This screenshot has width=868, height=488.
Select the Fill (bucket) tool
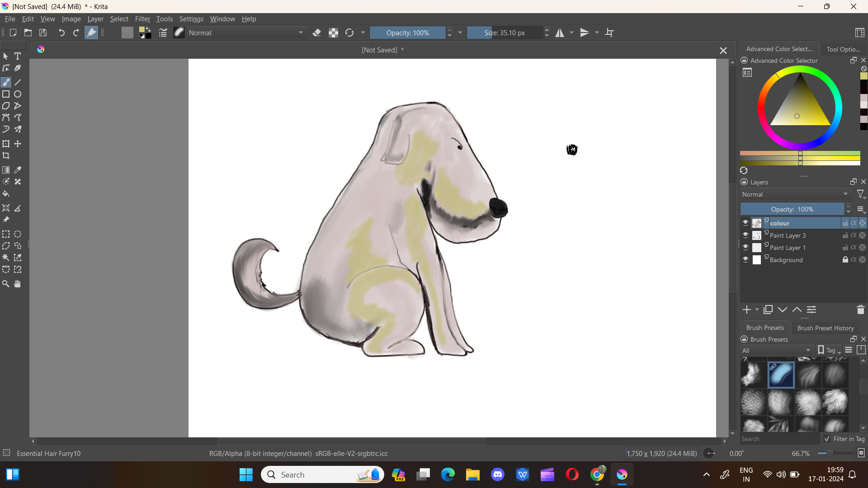coord(6,194)
